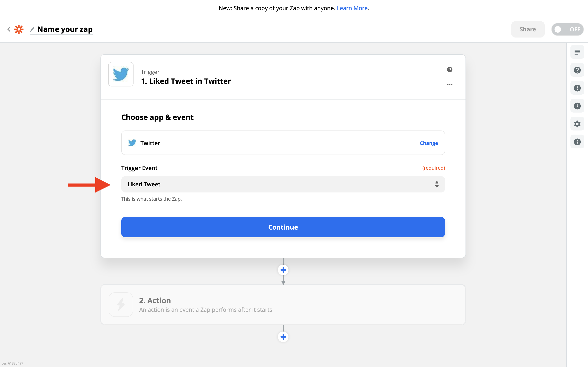Open the exclamation alert icon in sidebar
This screenshot has height=367, width=588.
(x=577, y=88)
